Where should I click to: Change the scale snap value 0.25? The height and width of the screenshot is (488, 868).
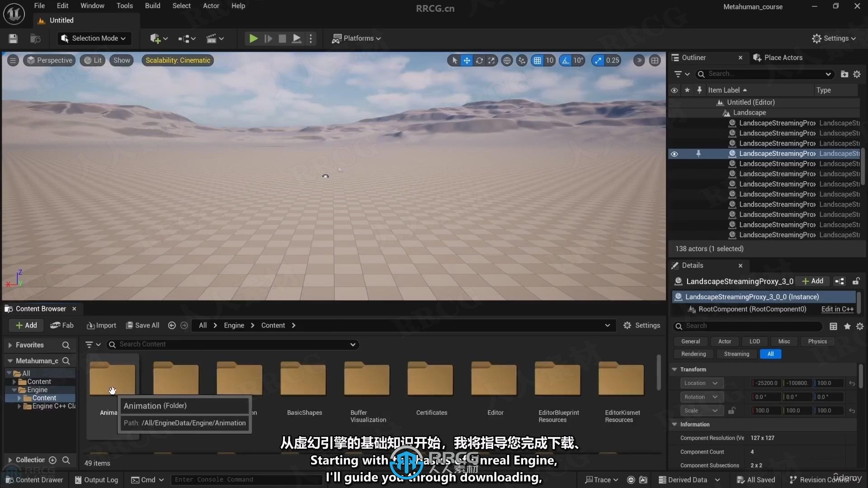pyautogui.click(x=613, y=60)
